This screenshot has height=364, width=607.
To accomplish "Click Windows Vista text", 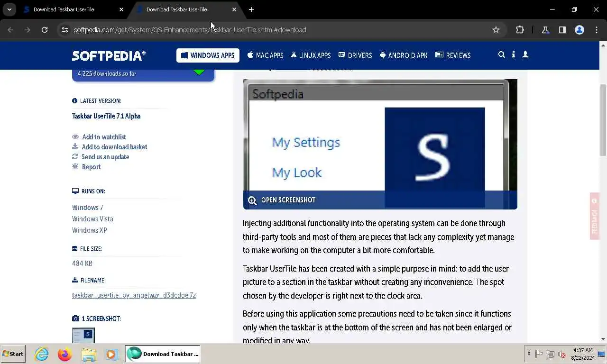I will [x=92, y=219].
